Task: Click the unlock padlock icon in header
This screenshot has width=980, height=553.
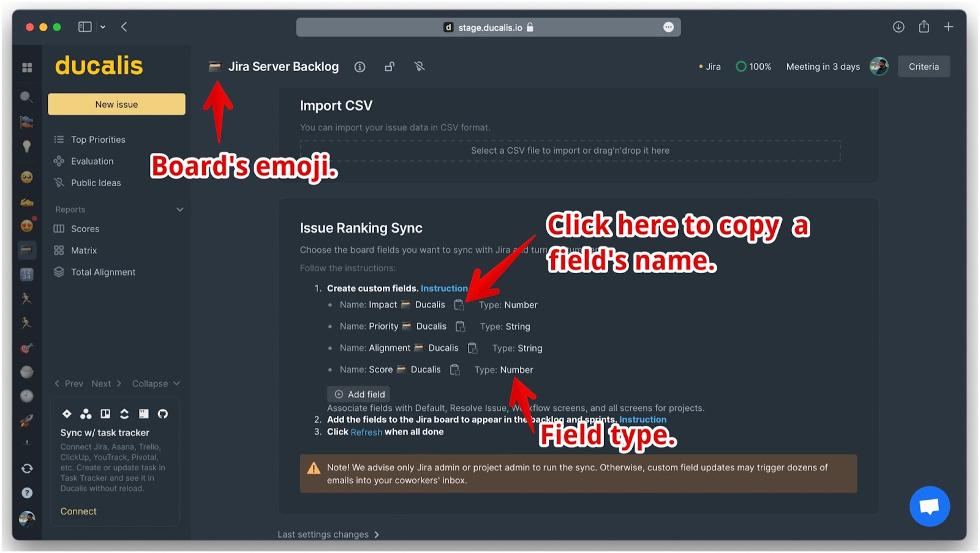Action: click(390, 66)
